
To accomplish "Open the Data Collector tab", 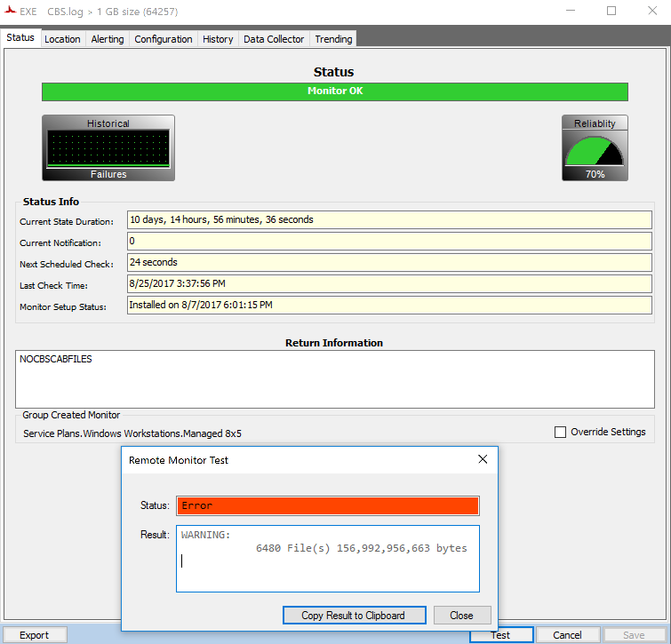I will pos(274,39).
